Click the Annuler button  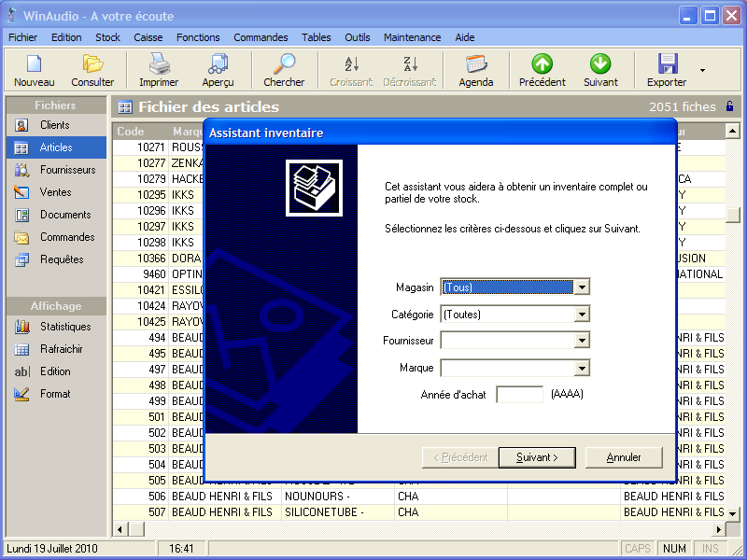(x=624, y=457)
